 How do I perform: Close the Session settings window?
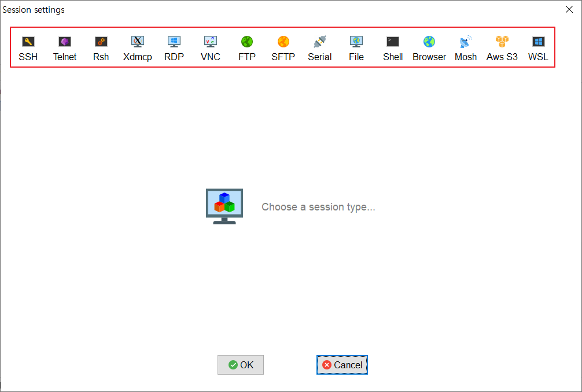click(569, 9)
